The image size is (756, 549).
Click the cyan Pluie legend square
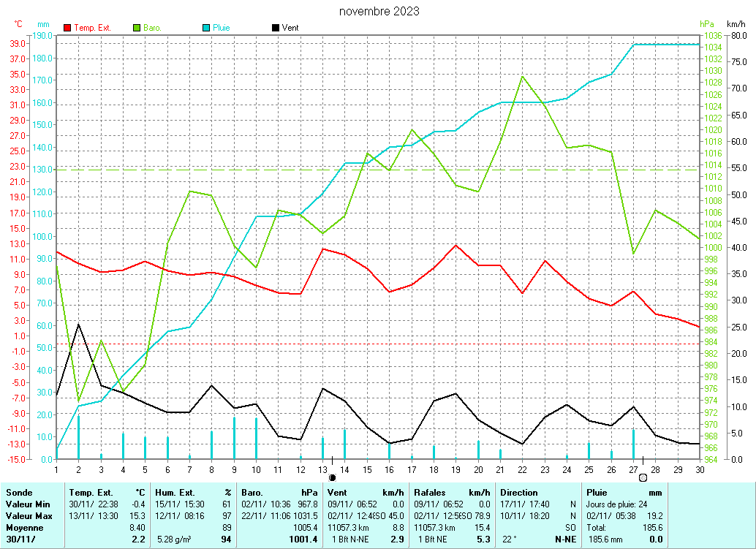pyautogui.click(x=206, y=28)
